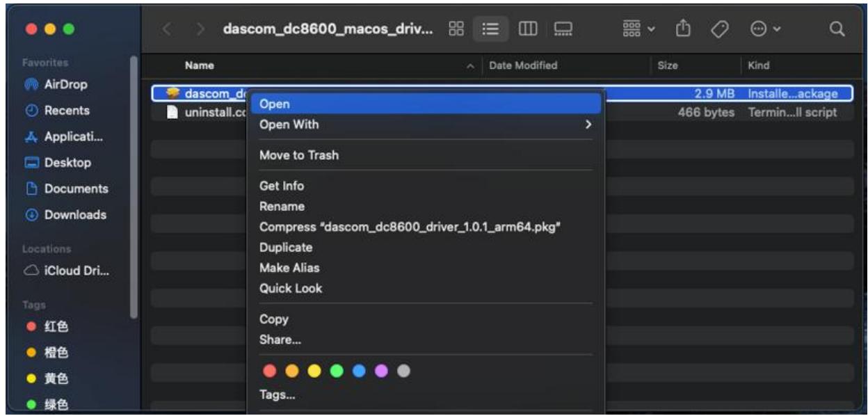
Task: Sort by the Size column header
Action: click(668, 65)
